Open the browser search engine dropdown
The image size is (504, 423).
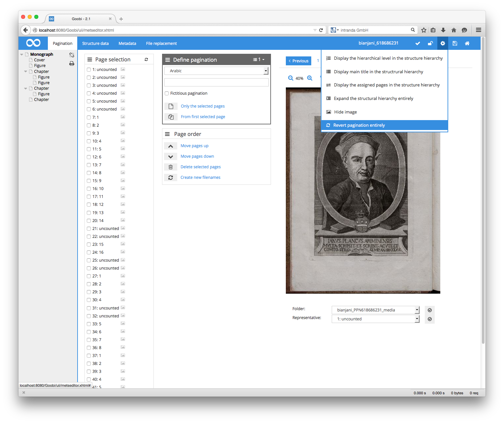click(x=335, y=30)
